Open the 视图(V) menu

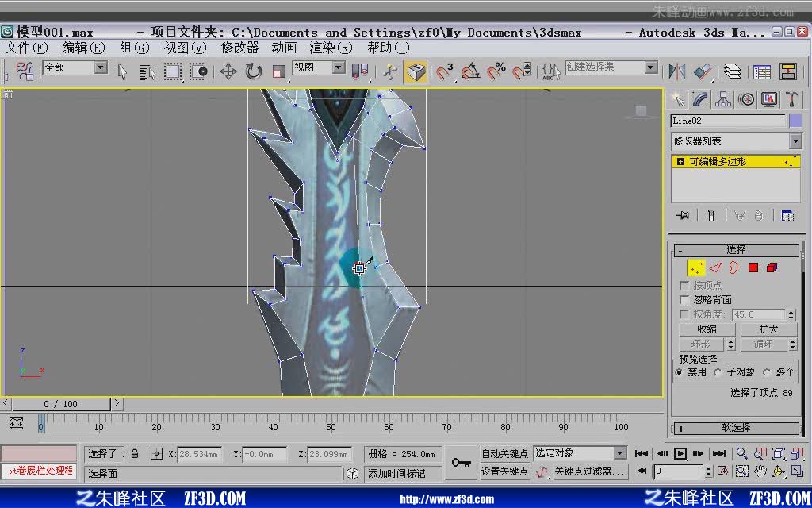185,48
